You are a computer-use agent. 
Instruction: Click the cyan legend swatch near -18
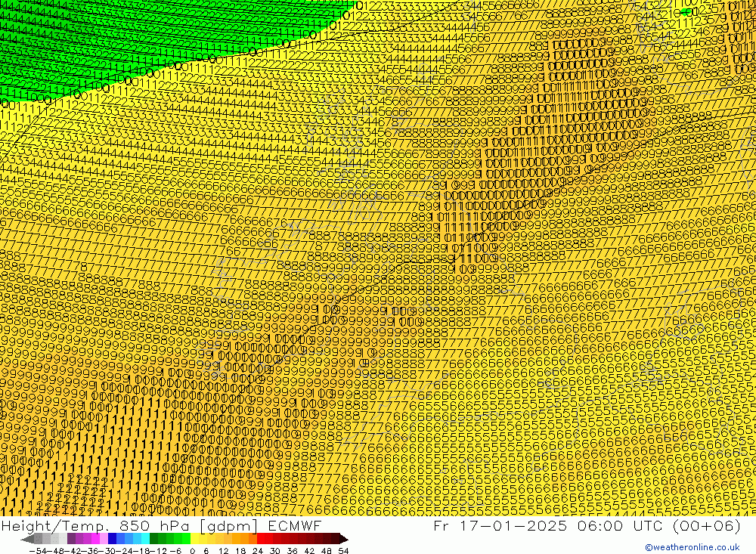coord(145,539)
